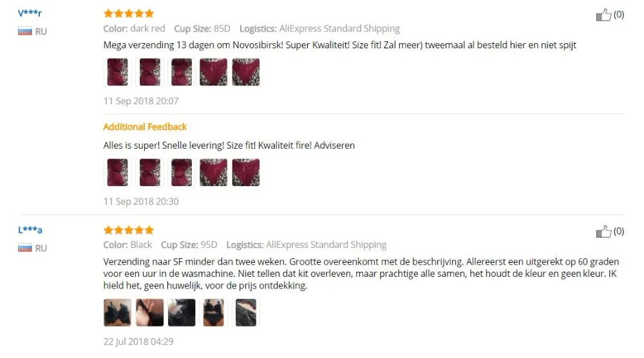
Task: Open first black bra photo in L***a's review
Action: point(117,313)
